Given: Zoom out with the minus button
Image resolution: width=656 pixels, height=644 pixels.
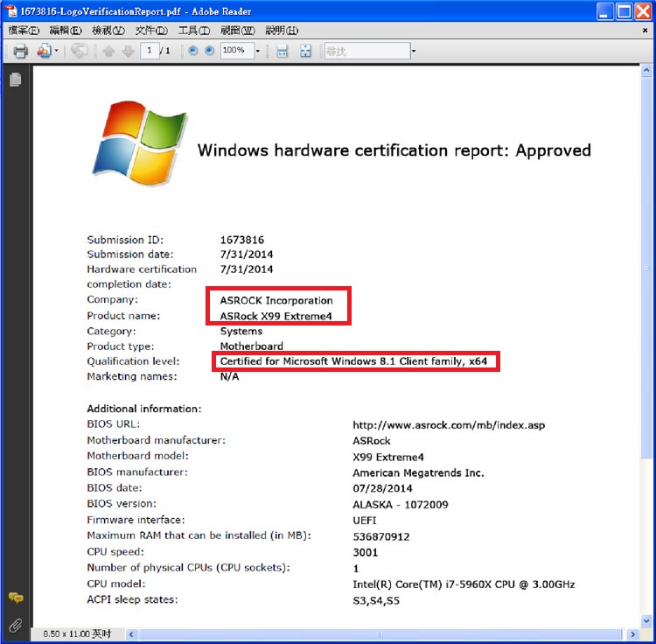Looking at the screenshot, I should [x=193, y=51].
